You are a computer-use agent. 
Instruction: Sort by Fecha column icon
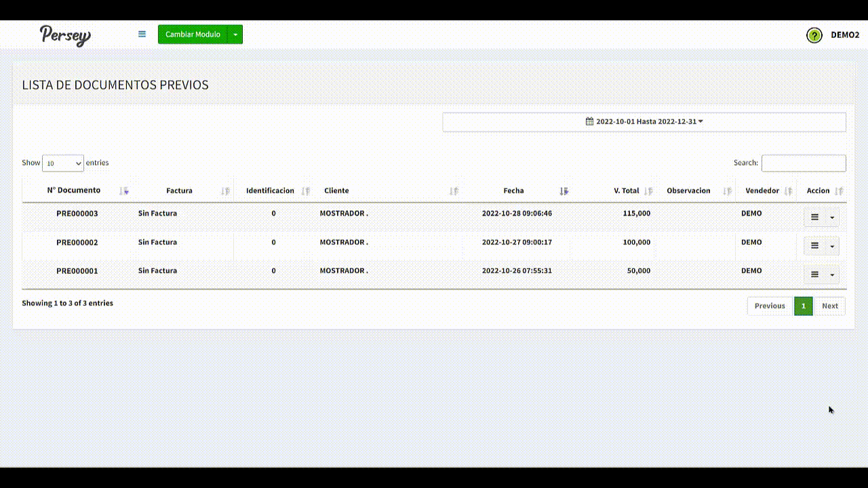564,191
